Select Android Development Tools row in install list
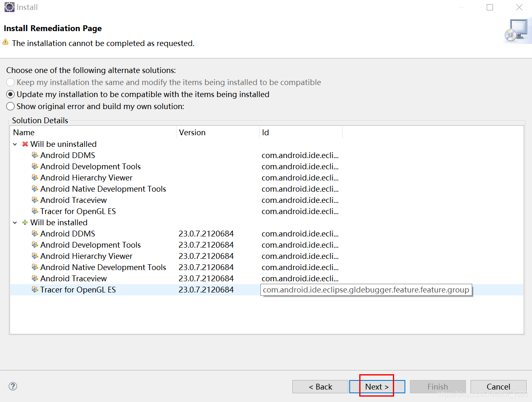532x402 pixels. pyautogui.click(x=267, y=245)
